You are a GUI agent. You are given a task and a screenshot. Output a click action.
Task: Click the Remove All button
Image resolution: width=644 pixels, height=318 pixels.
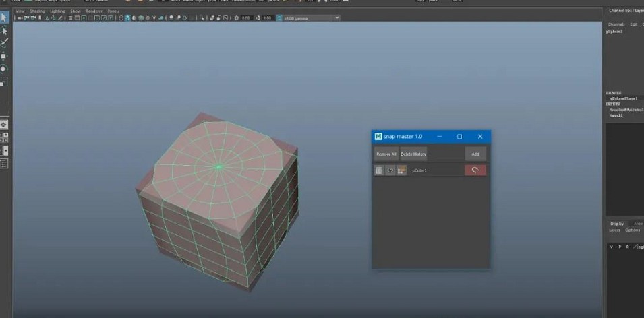(386, 154)
